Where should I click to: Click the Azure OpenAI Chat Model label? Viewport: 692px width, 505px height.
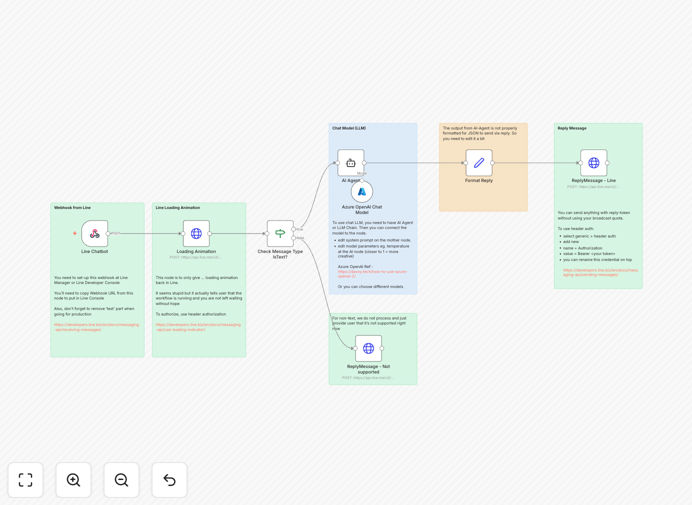pyautogui.click(x=362, y=210)
